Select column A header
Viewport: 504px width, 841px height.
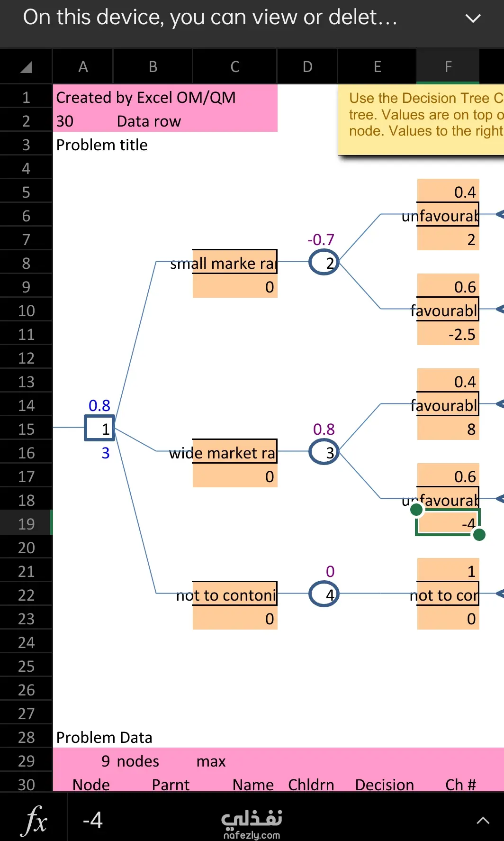tap(83, 67)
